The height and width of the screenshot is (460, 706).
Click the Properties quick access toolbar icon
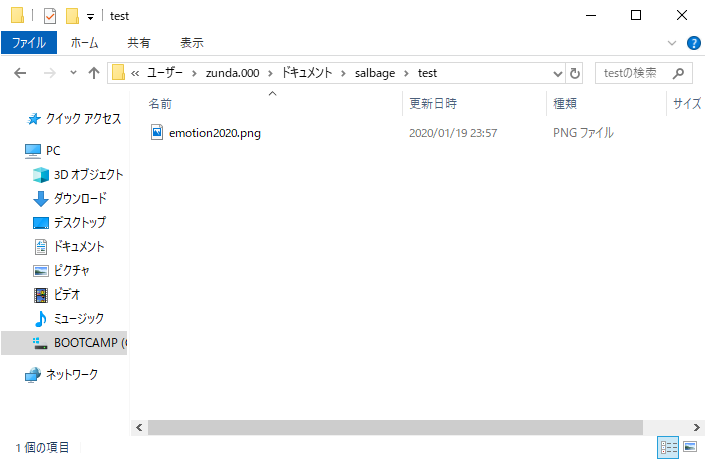[x=50, y=16]
